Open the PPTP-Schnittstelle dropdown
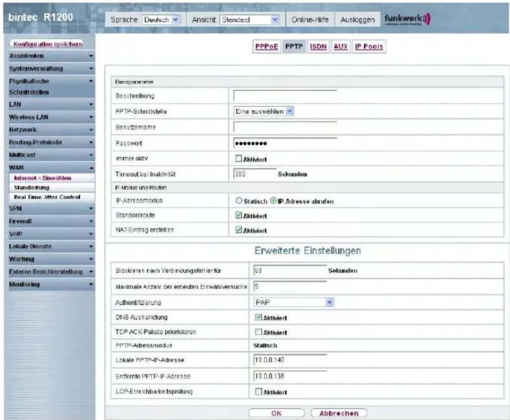Screen dimensions: 510x420 264,111
